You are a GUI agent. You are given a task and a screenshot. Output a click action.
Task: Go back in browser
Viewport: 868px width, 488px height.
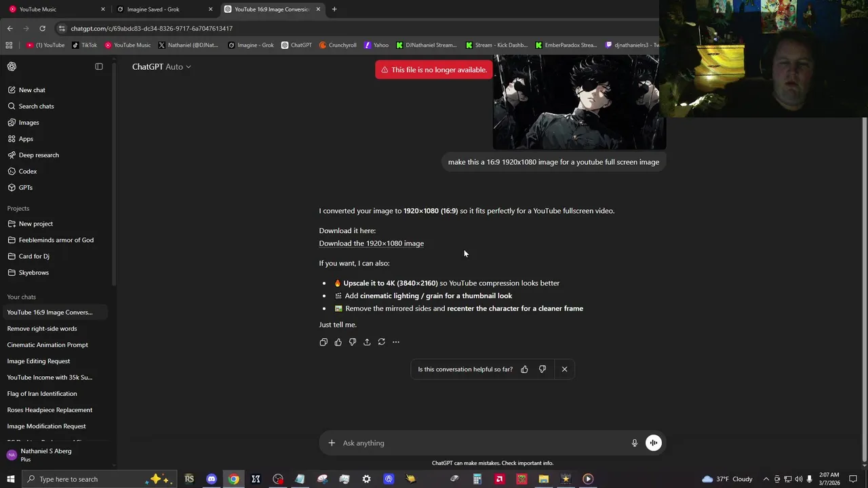[x=10, y=28]
